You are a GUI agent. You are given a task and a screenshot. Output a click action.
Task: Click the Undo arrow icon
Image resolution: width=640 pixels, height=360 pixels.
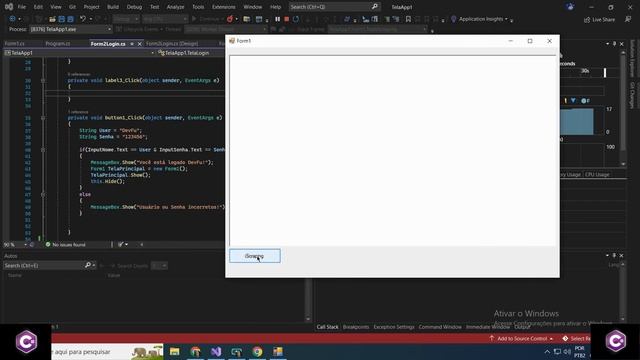click(x=83, y=19)
